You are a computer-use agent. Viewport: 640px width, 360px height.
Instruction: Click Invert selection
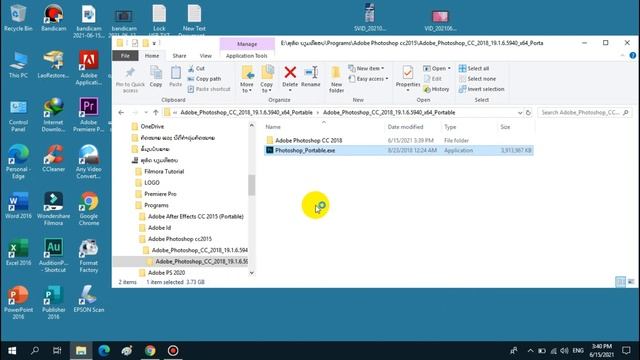482,89
